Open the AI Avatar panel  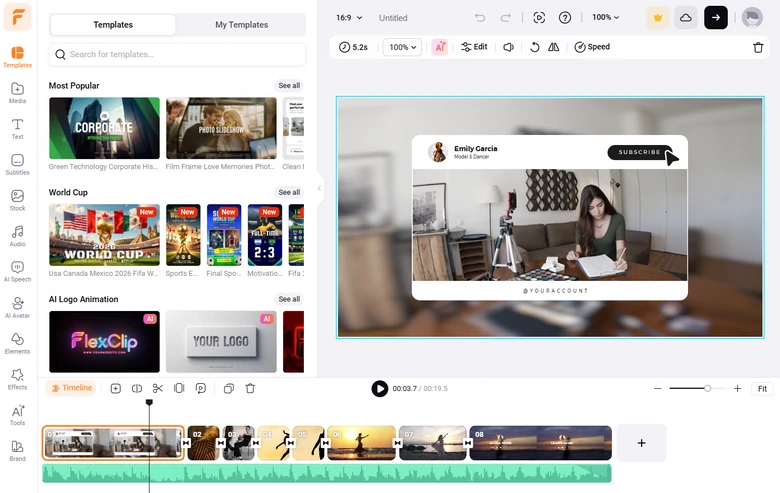17,308
